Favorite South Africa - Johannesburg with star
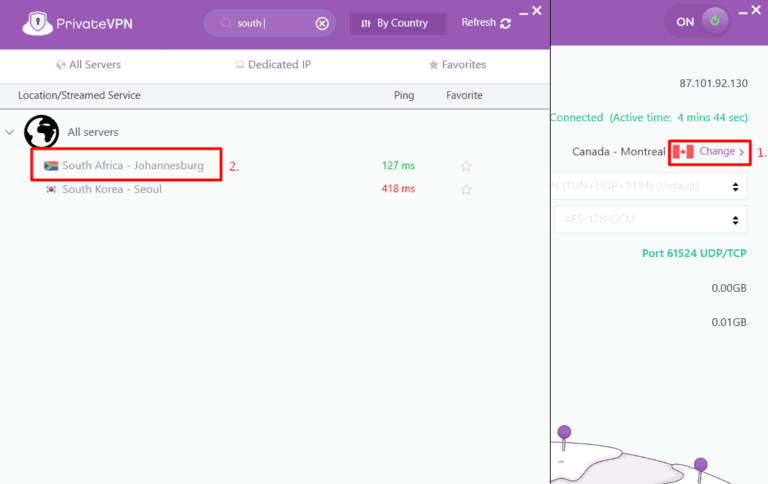This screenshot has height=484, width=768. [x=465, y=166]
